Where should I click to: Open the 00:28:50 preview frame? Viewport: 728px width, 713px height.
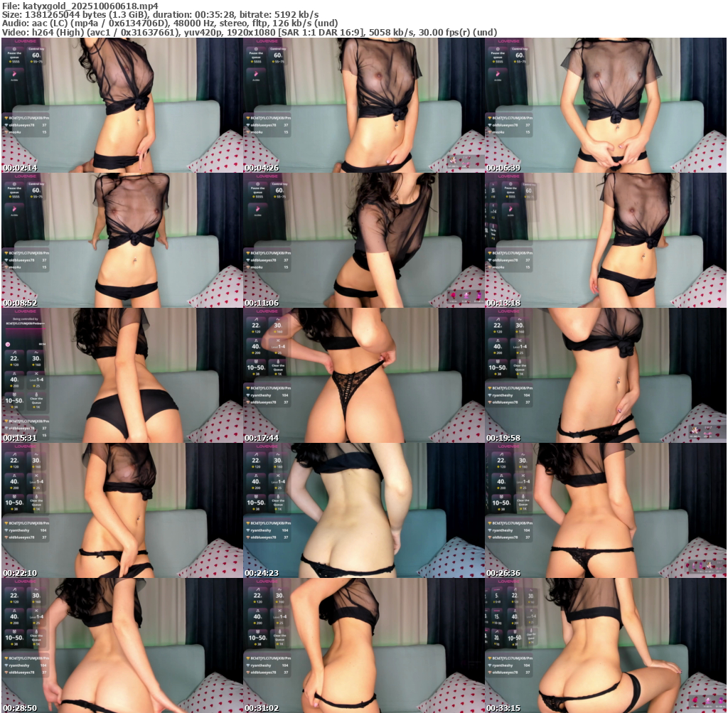tap(122, 645)
